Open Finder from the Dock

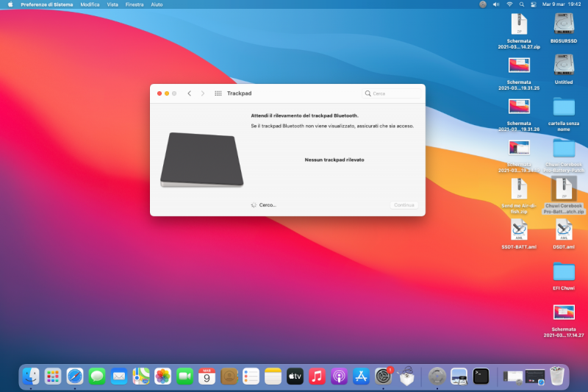30,376
